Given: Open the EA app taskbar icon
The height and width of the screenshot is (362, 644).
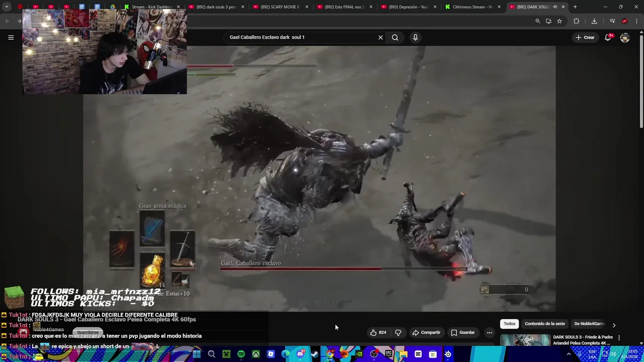Looking at the screenshot, I should 344,354.
